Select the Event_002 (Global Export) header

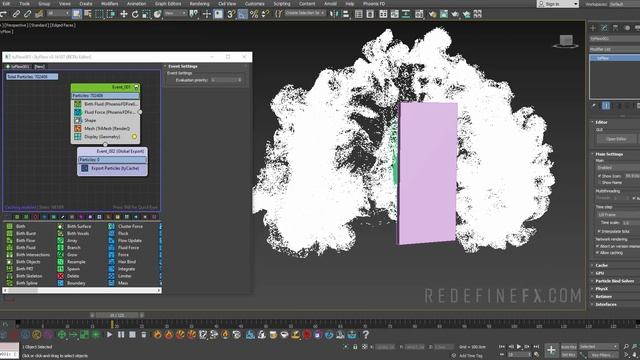(112, 151)
